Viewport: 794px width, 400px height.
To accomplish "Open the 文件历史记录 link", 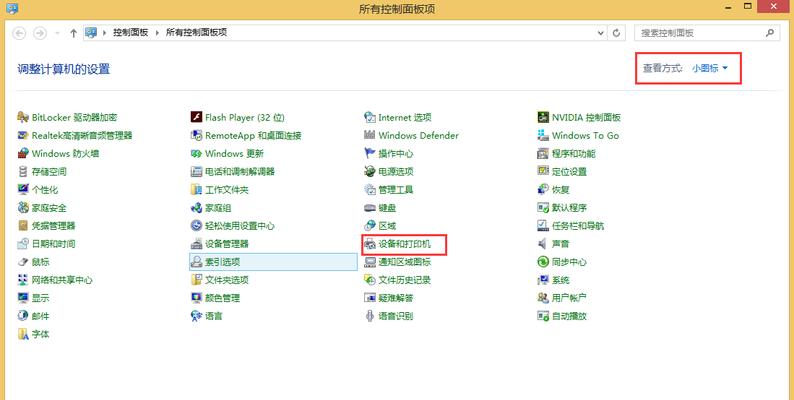I will pos(405,280).
